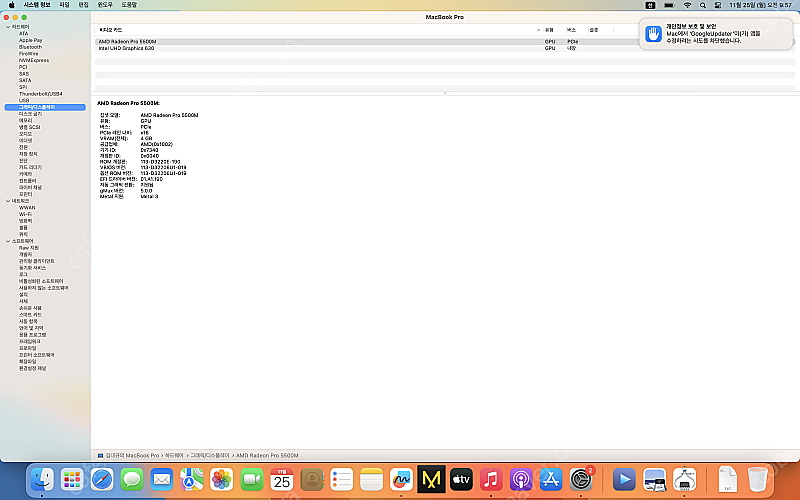This screenshot has height=500, width=800.
Task: Select WWAN in sidebar
Action: click(x=27, y=208)
